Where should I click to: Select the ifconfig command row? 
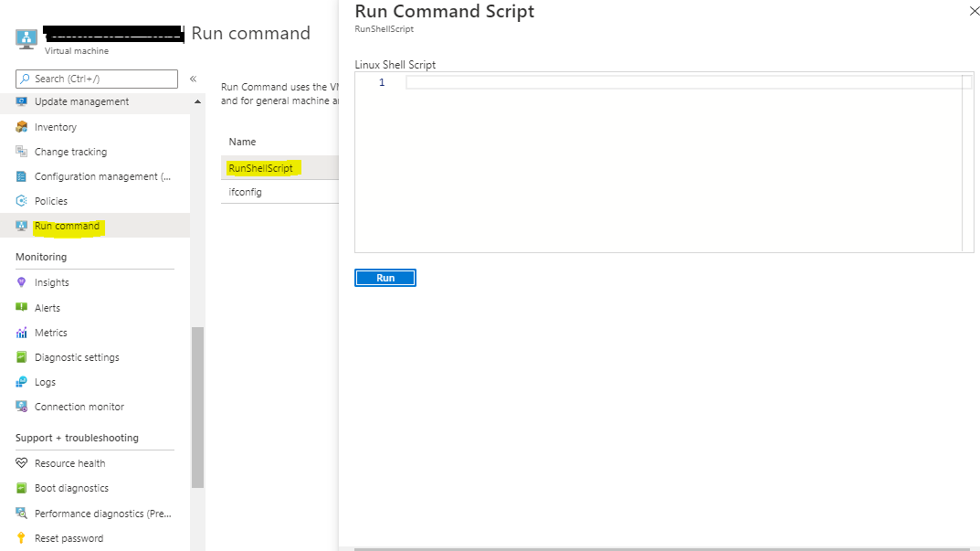(x=246, y=193)
